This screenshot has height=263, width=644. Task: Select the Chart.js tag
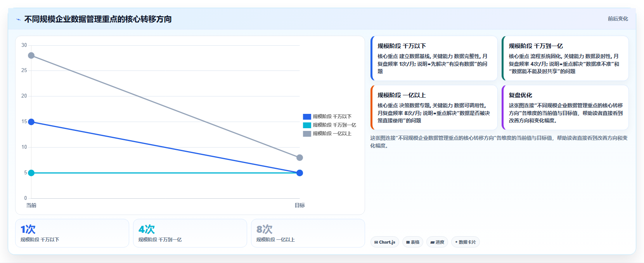(385, 242)
